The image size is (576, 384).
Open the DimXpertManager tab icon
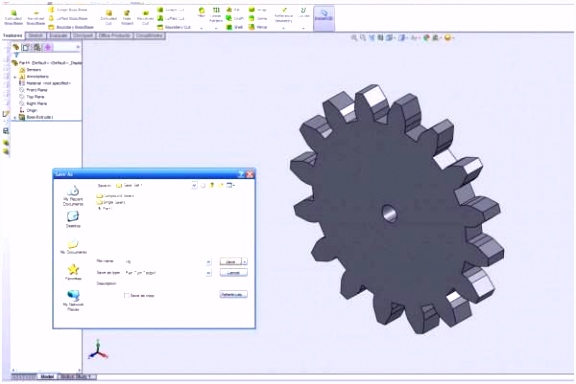point(48,47)
